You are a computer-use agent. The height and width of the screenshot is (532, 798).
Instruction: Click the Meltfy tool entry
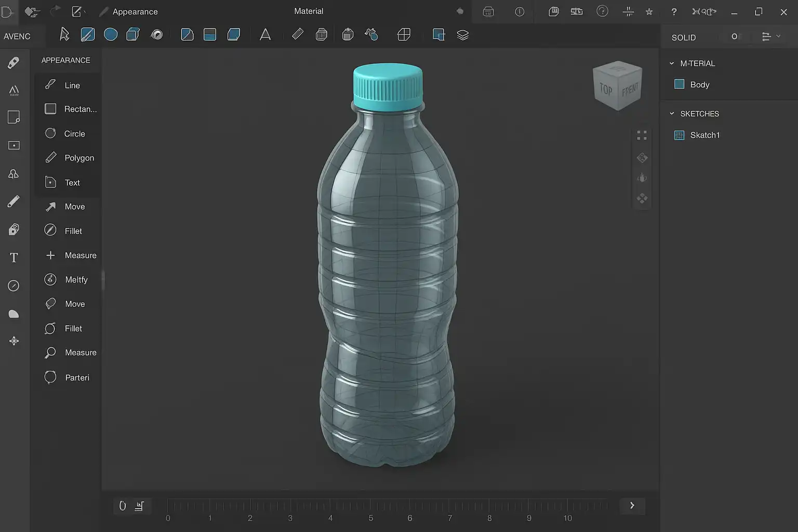(x=76, y=280)
